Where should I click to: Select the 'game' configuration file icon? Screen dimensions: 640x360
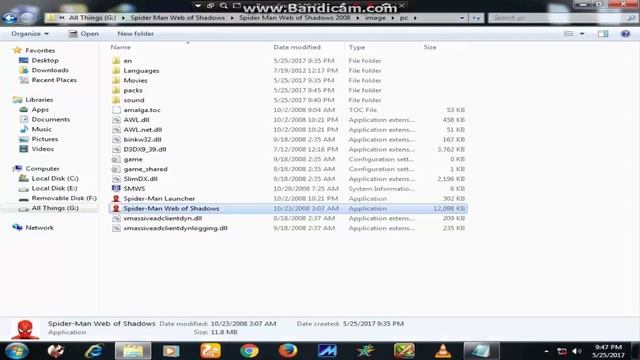pos(116,159)
